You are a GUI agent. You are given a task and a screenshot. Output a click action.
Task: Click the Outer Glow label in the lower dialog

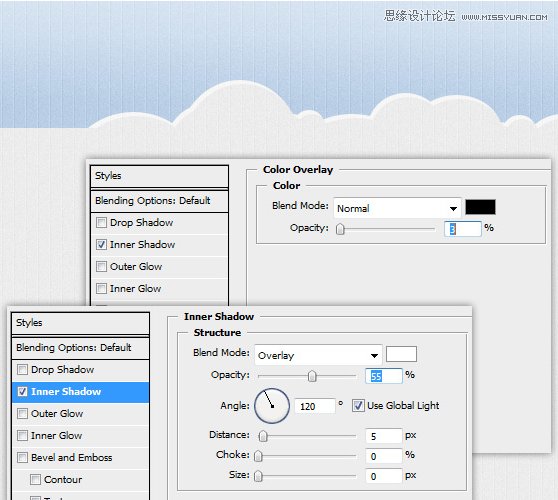pyautogui.click(x=57, y=414)
